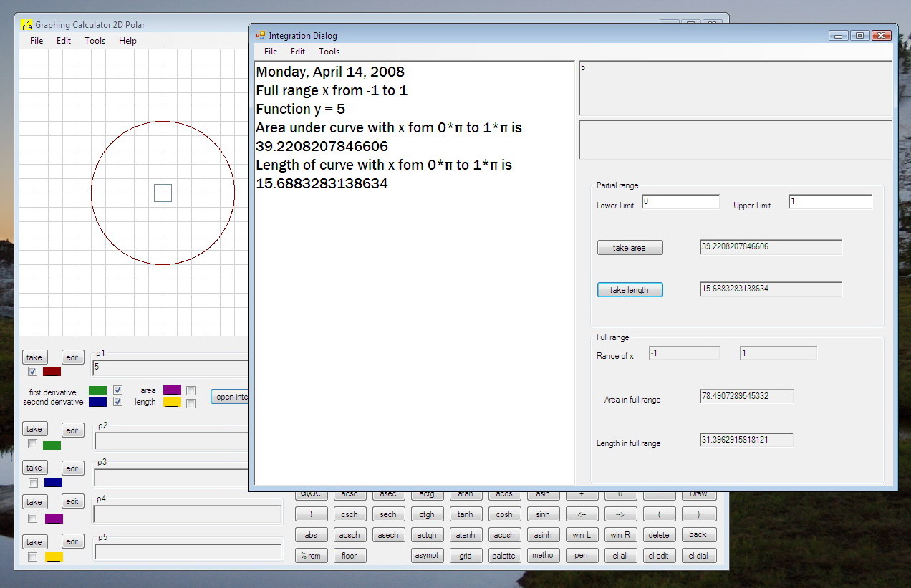Viewport: 911px width, 588px height.
Task: Click the 'delete' key
Action: [659, 535]
